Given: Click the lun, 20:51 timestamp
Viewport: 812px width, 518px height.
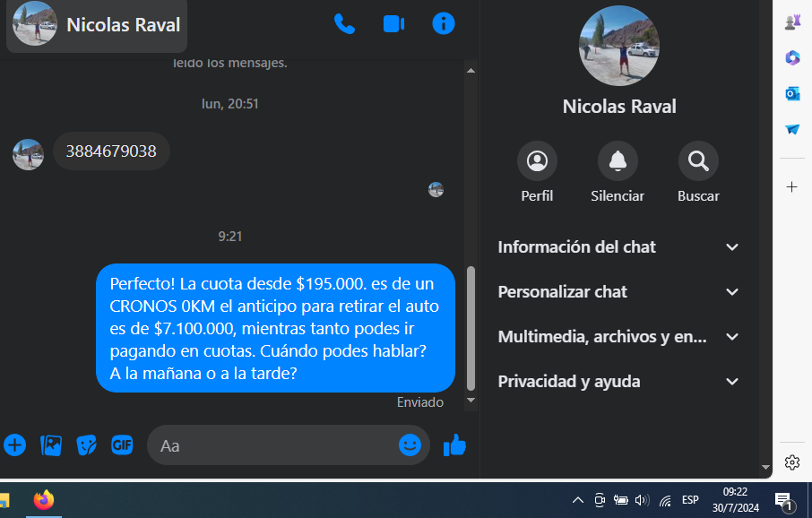Looking at the screenshot, I should coord(230,104).
